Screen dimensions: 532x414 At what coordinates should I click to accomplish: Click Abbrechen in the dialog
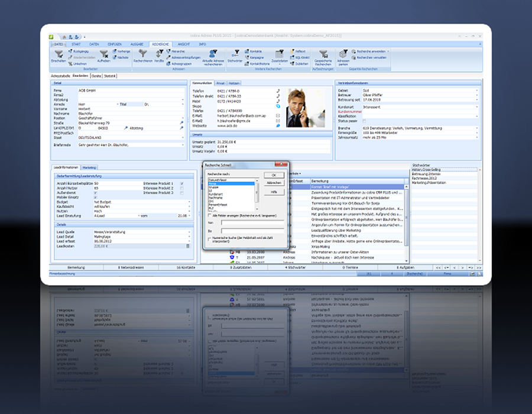click(274, 183)
